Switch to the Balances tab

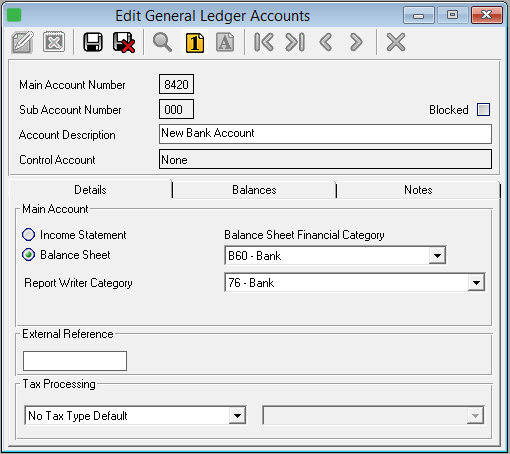[254, 190]
